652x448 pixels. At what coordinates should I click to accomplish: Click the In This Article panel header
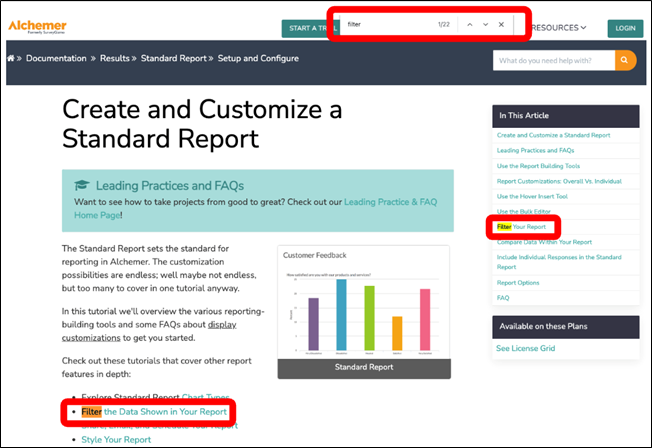566,116
